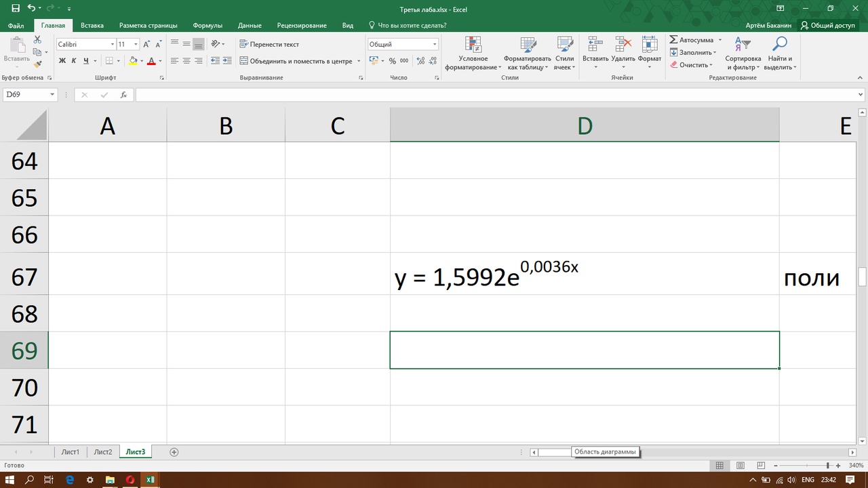The image size is (868, 488).
Task: Toggle bold formatting (Ж)
Action: tap(62, 61)
